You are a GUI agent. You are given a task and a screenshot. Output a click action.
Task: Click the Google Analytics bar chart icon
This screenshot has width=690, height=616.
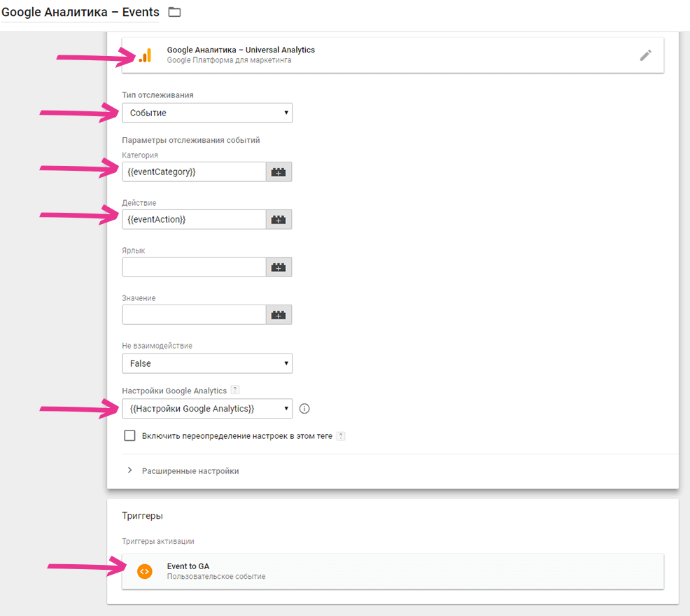tap(146, 55)
